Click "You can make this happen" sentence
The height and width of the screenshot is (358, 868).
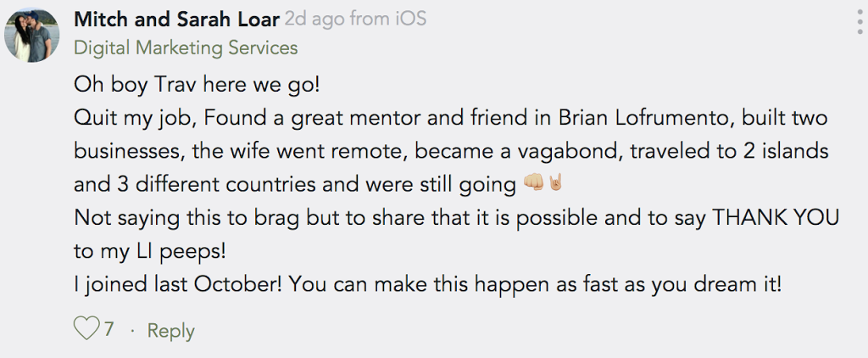click(428, 285)
